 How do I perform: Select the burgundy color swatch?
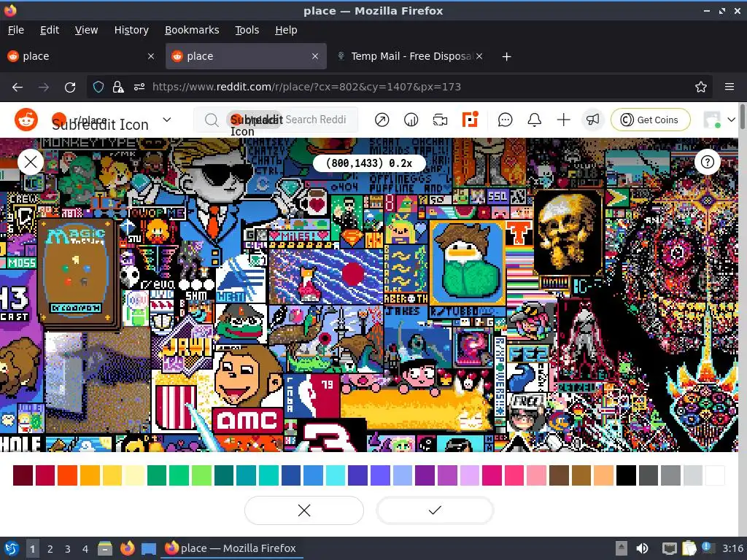[23, 475]
